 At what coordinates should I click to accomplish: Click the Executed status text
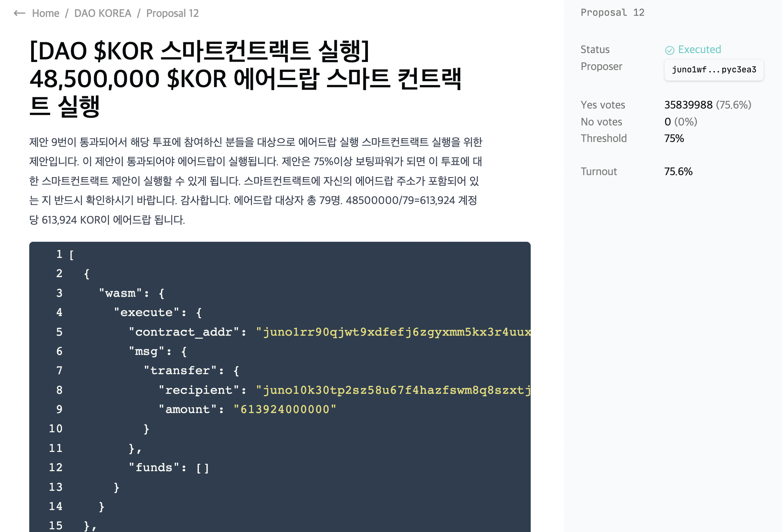699,50
